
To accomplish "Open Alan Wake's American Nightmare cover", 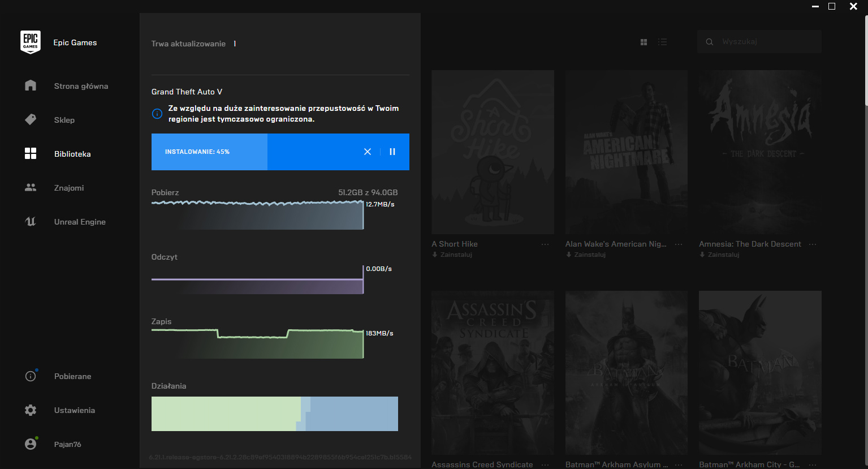I will click(627, 152).
